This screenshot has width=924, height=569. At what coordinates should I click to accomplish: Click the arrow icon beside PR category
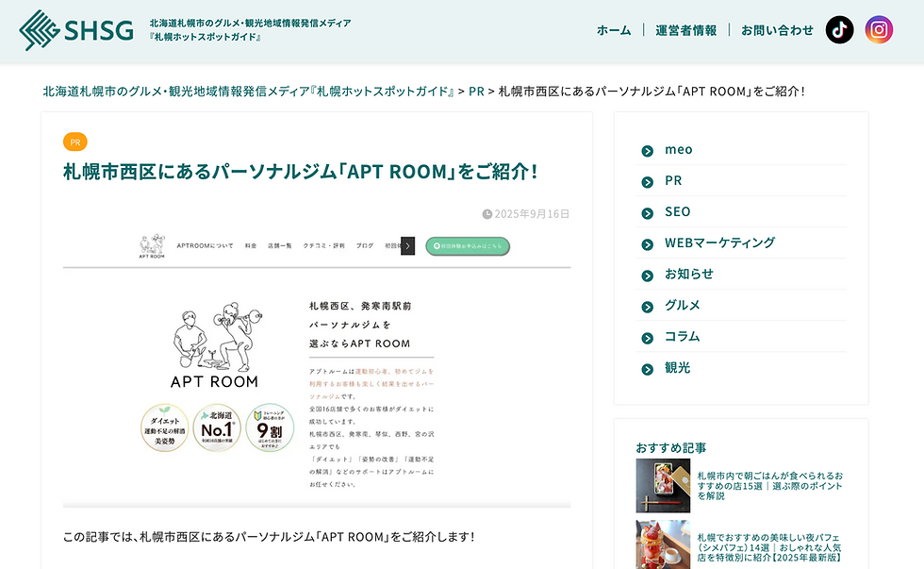click(647, 182)
